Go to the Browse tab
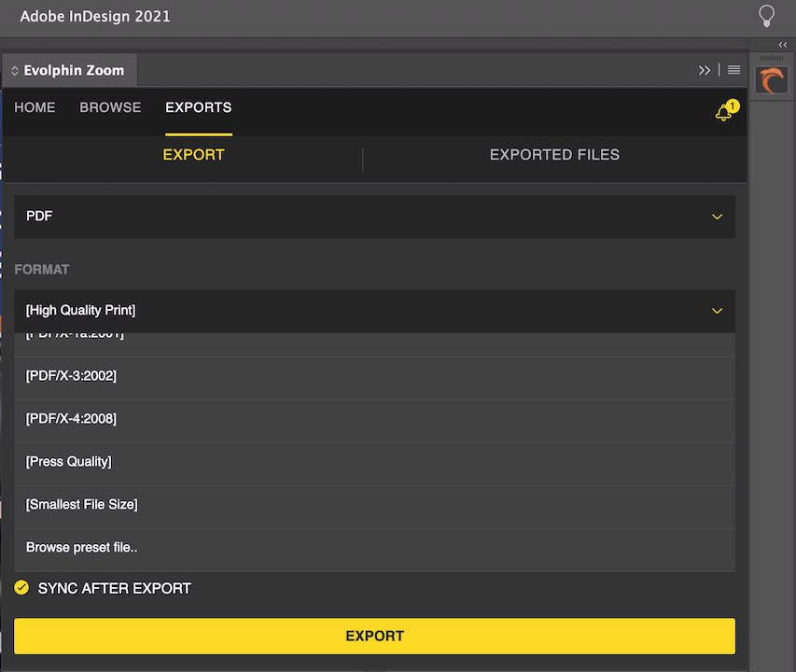Image resolution: width=796 pixels, height=672 pixels. tap(110, 107)
